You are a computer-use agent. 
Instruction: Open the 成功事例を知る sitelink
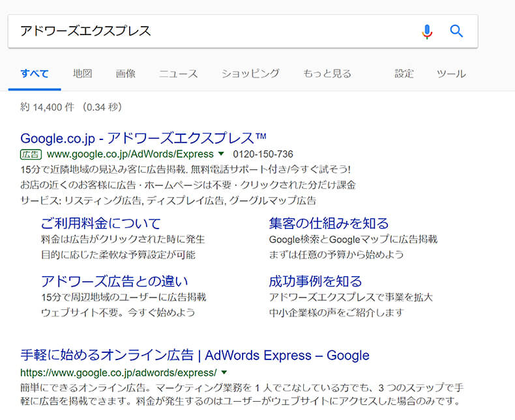point(316,281)
